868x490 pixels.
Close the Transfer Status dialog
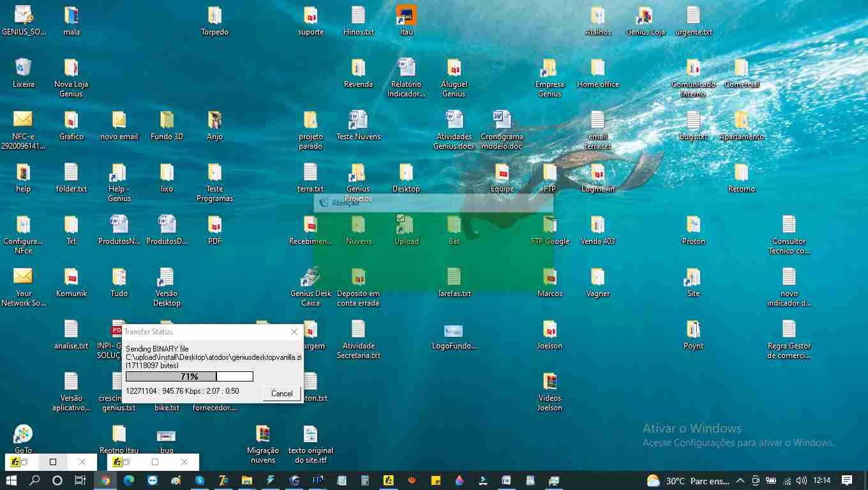tap(294, 332)
